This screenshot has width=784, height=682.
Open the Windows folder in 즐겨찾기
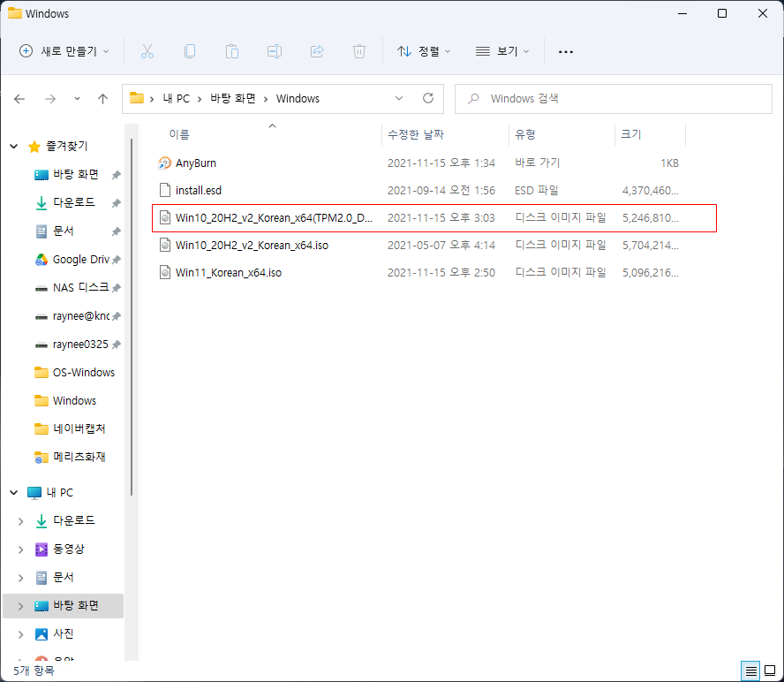[x=74, y=401]
